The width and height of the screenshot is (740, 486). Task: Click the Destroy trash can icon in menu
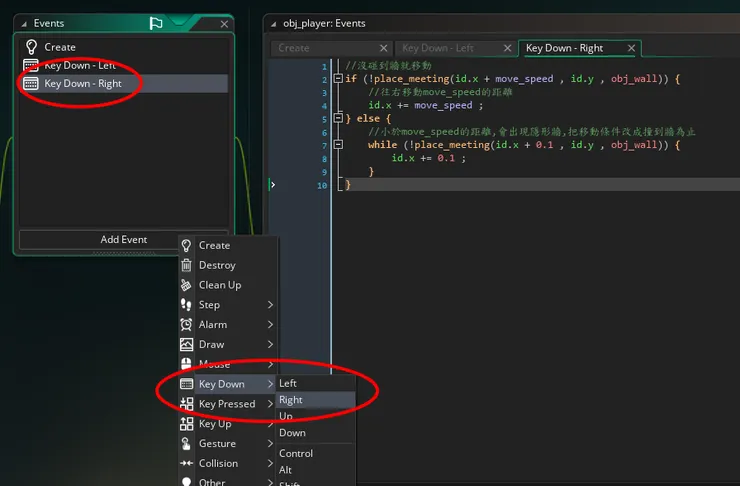click(x=186, y=265)
